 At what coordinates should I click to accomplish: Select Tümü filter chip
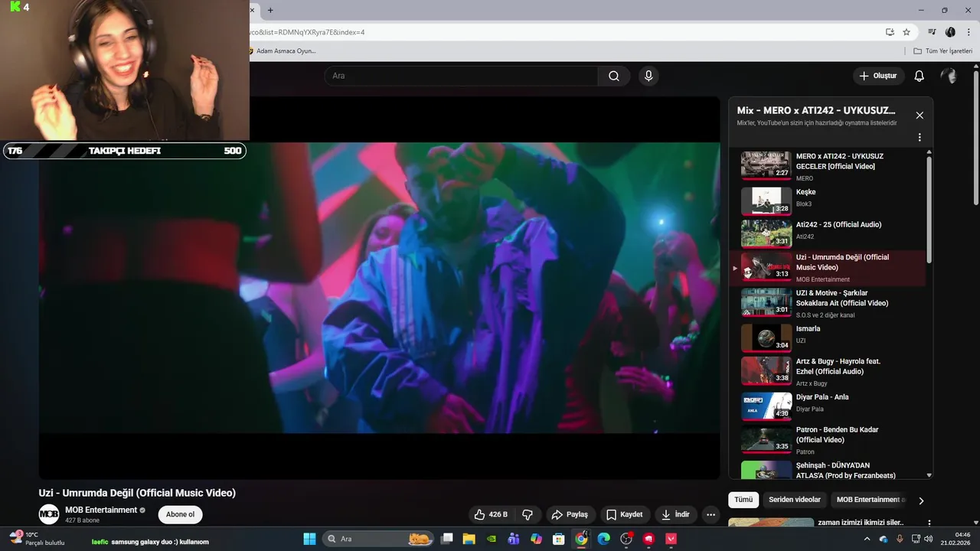tap(743, 500)
